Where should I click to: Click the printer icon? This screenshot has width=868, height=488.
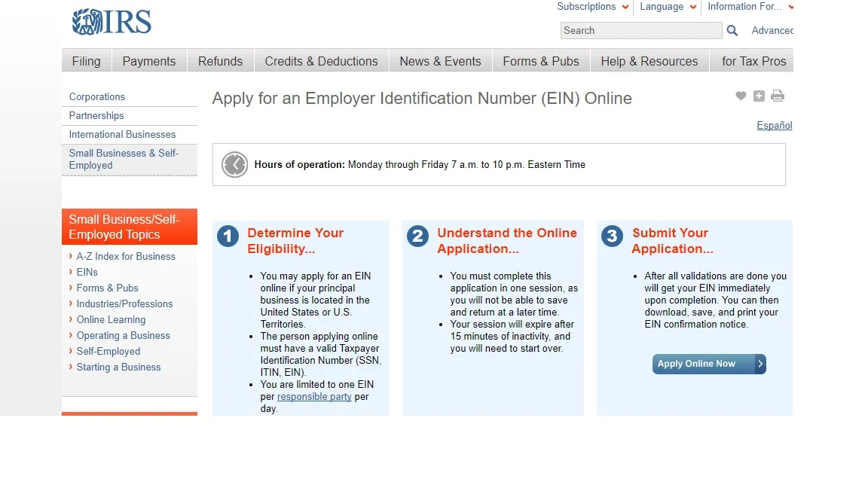[x=778, y=96]
